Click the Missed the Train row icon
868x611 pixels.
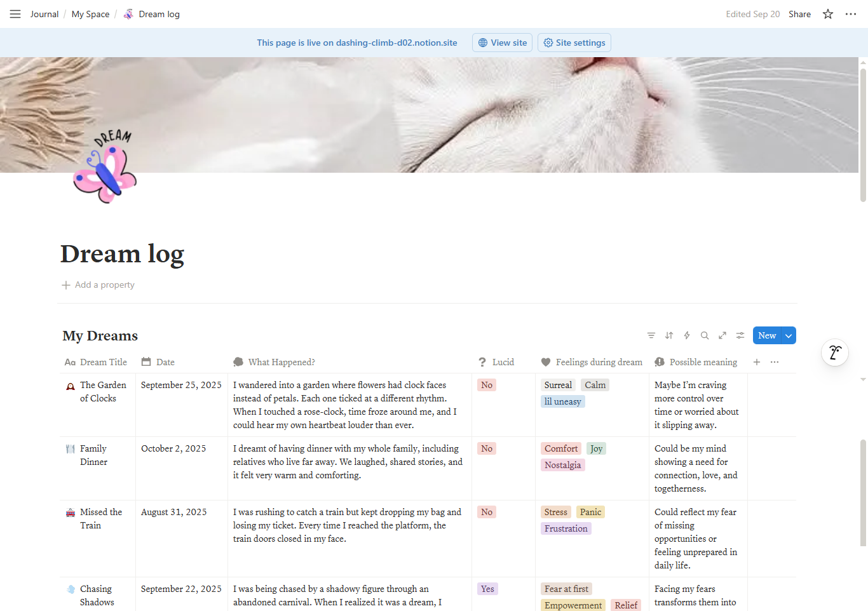[x=71, y=513]
